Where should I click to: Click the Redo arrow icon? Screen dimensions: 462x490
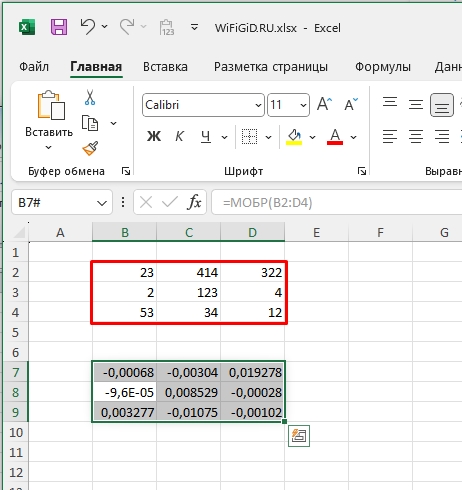tap(127, 27)
